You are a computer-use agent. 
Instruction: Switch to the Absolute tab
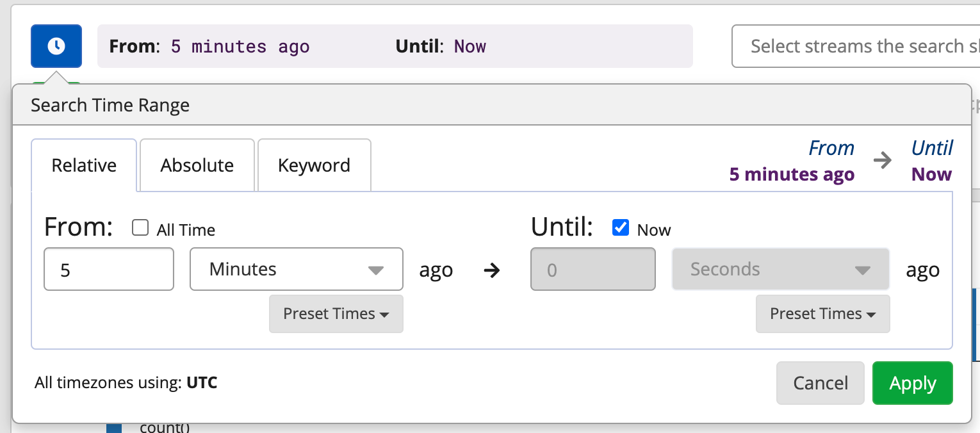pyautogui.click(x=197, y=165)
